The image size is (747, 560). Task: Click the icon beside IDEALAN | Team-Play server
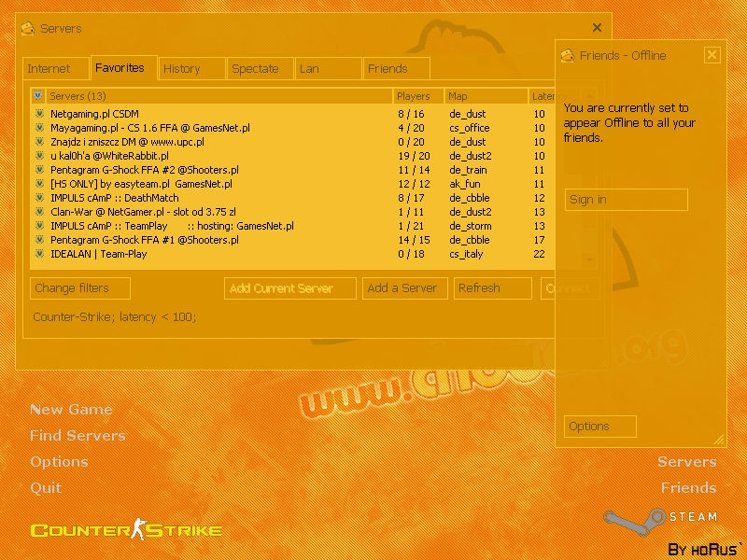[x=39, y=254]
